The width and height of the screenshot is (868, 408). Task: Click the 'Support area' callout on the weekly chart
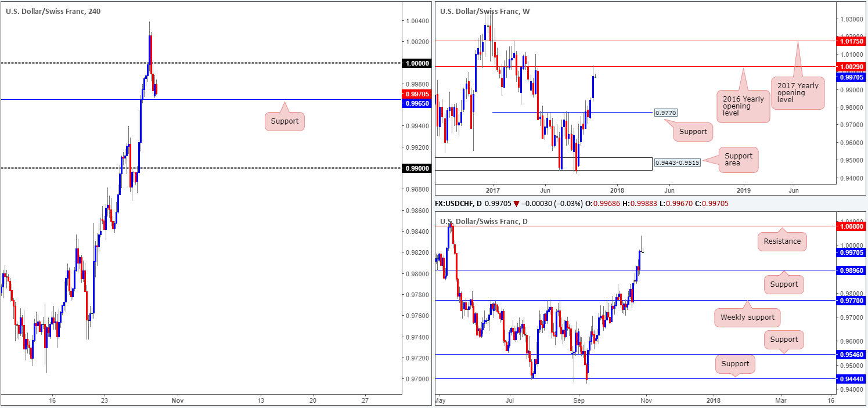(738, 160)
